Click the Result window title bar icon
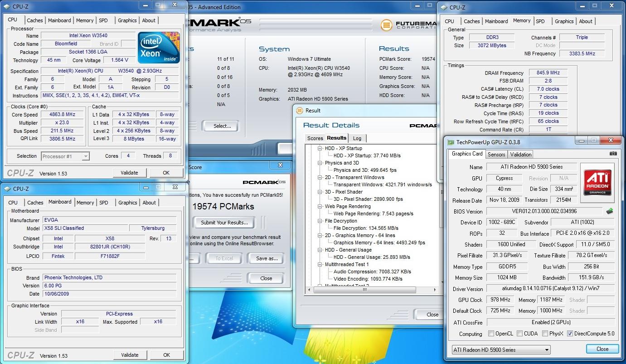The image size is (626, 364). (300, 110)
